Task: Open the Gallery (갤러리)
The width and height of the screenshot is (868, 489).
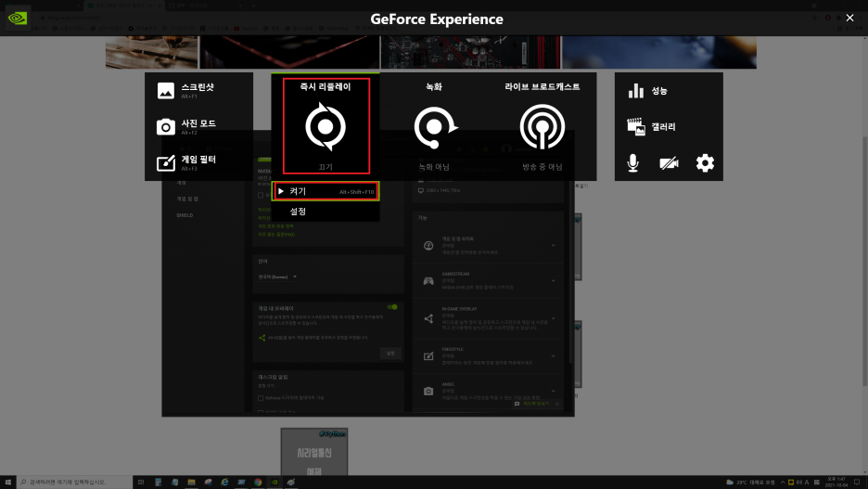Action: (x=652, y=127)
